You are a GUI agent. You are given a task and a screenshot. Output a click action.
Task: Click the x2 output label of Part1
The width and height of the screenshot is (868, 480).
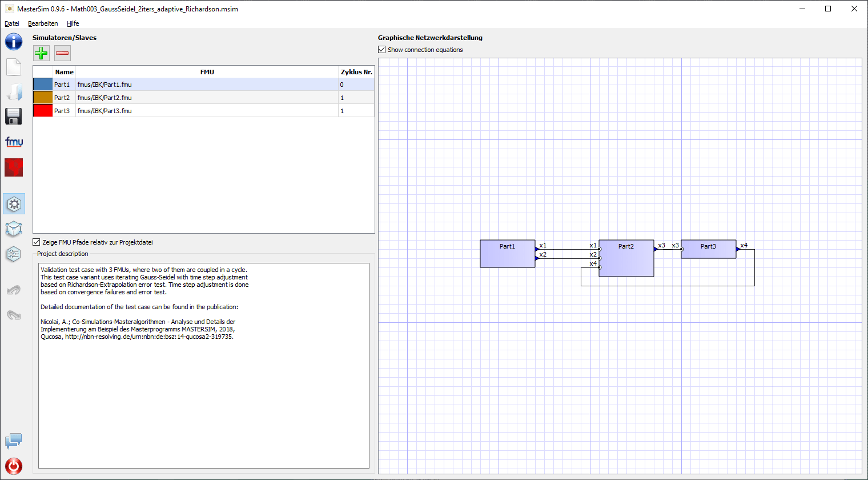(543, 254)
